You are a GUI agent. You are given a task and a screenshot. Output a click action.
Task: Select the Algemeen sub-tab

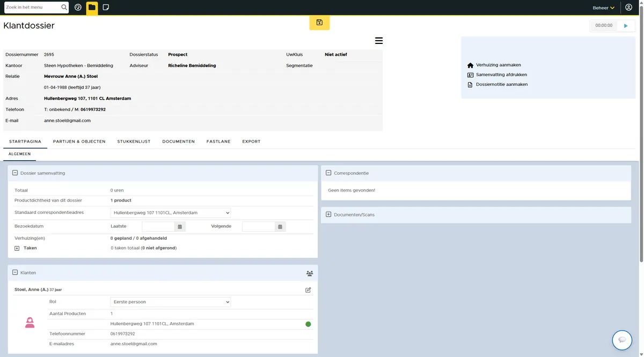click(20, 154)
